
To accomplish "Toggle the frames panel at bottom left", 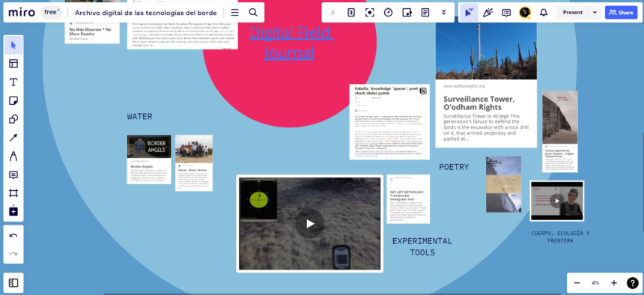I will pos(13,283).
